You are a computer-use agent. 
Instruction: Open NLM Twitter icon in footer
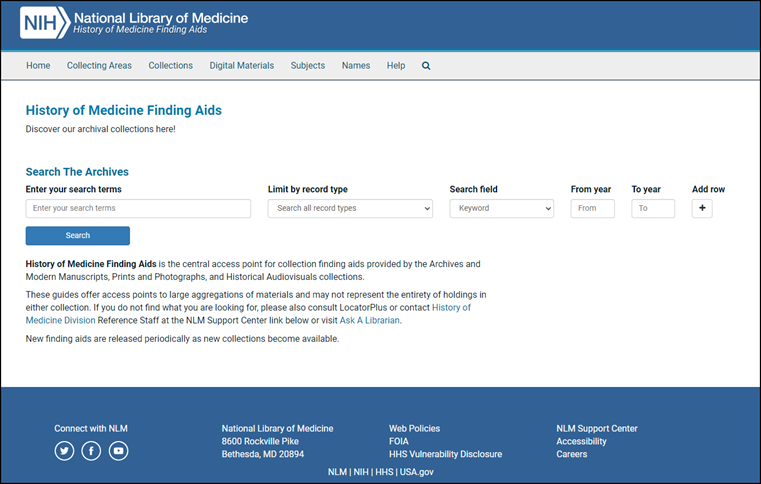click(64, 451)
